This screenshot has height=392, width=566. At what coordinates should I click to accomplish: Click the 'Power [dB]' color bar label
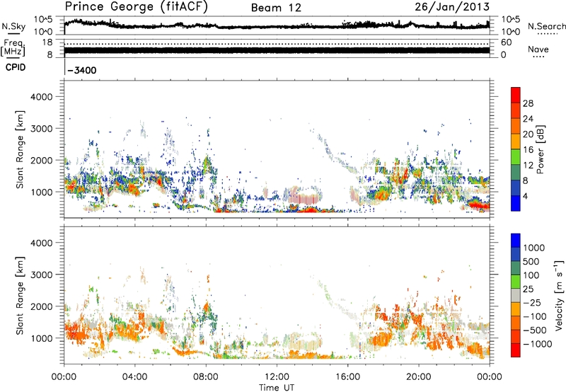pyautogui.click(x=540, y=149)
